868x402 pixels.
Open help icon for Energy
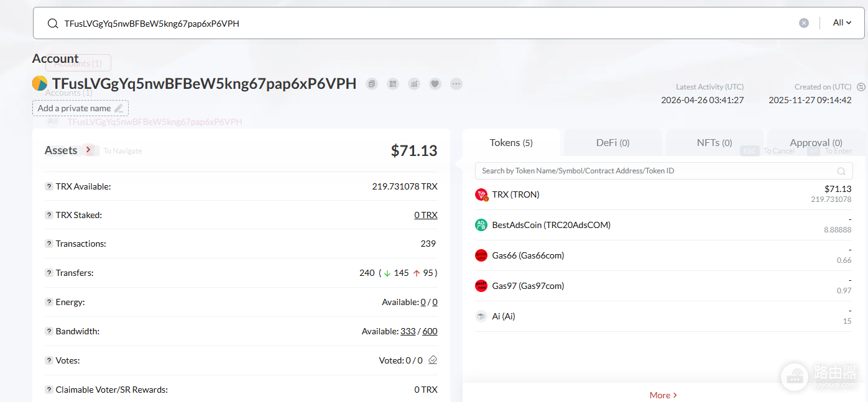48,302
